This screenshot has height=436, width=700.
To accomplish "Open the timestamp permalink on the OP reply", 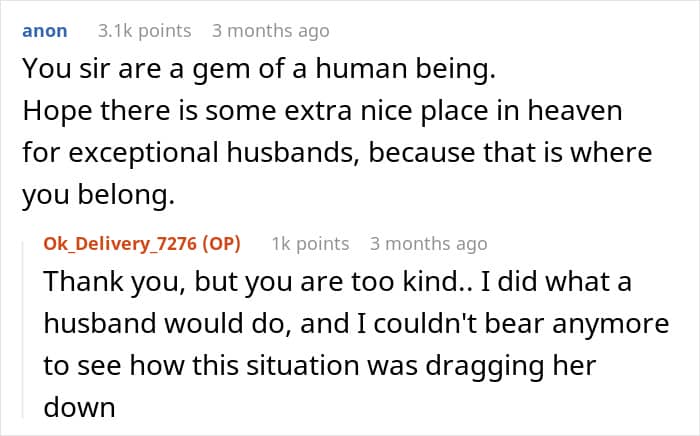I will (428, 243).
